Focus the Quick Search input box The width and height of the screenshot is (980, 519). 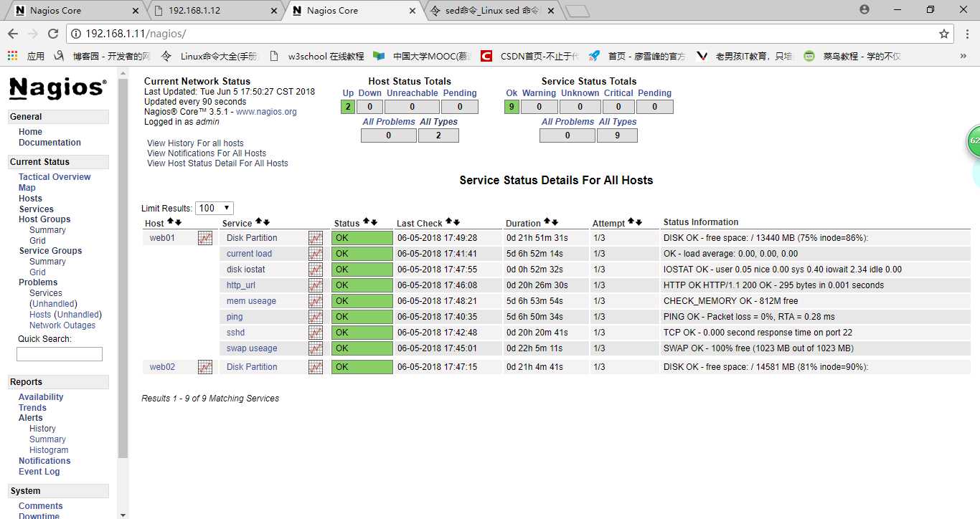tap(60, 354)
